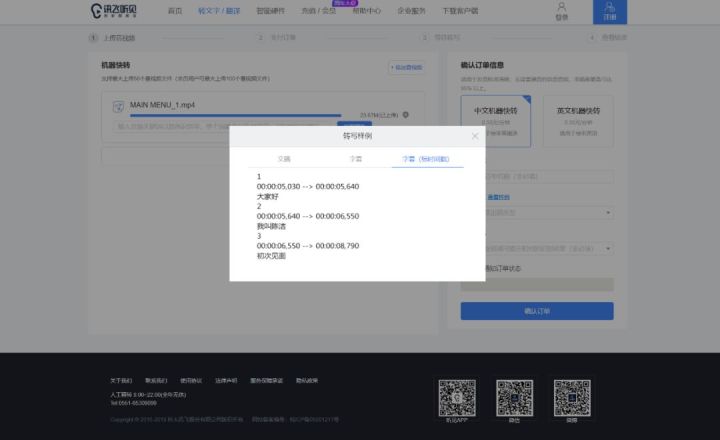Click the user login icon
The height and width of the screenshot is (440, 720).
(x=560, y=11)
